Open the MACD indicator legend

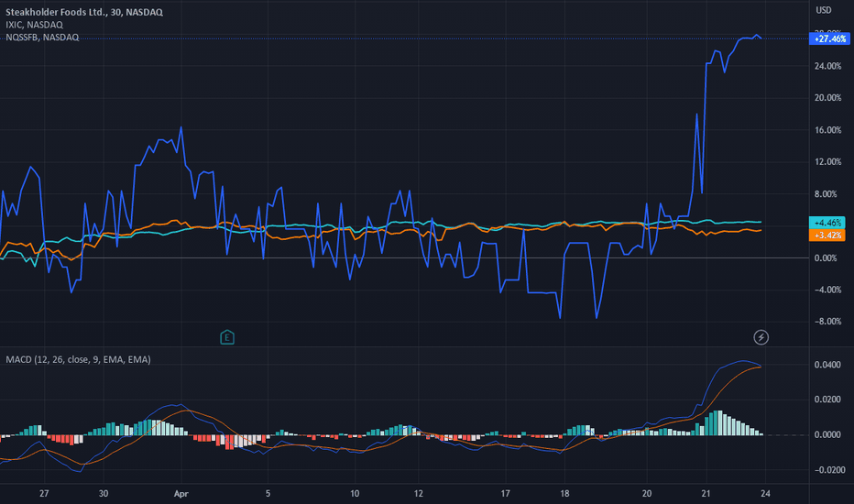78,359
